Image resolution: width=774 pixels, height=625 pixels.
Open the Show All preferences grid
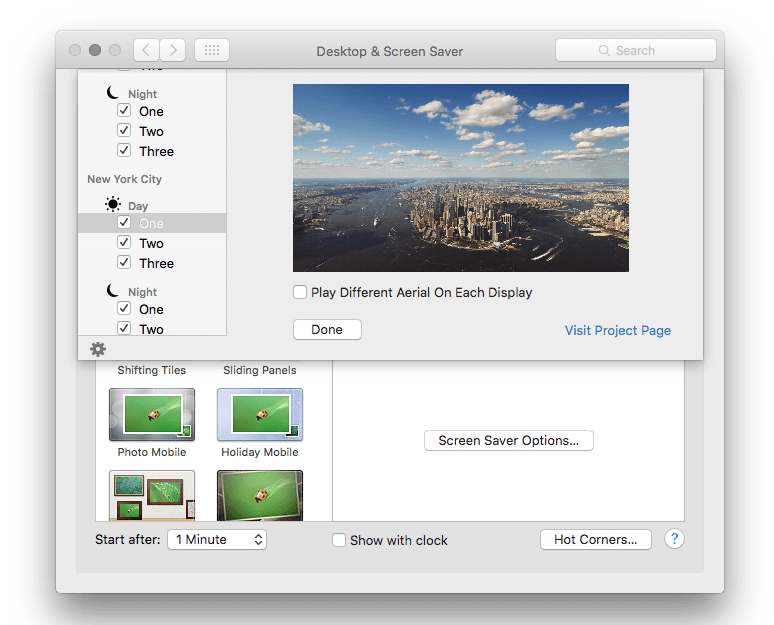click(x=212, y=50)
